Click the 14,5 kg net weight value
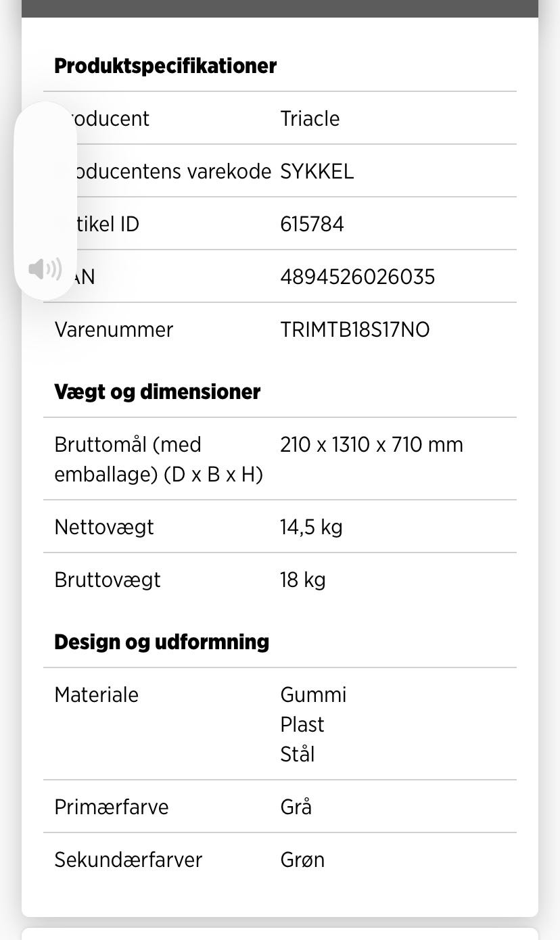 pyautogui.click(x=311, y=527)
